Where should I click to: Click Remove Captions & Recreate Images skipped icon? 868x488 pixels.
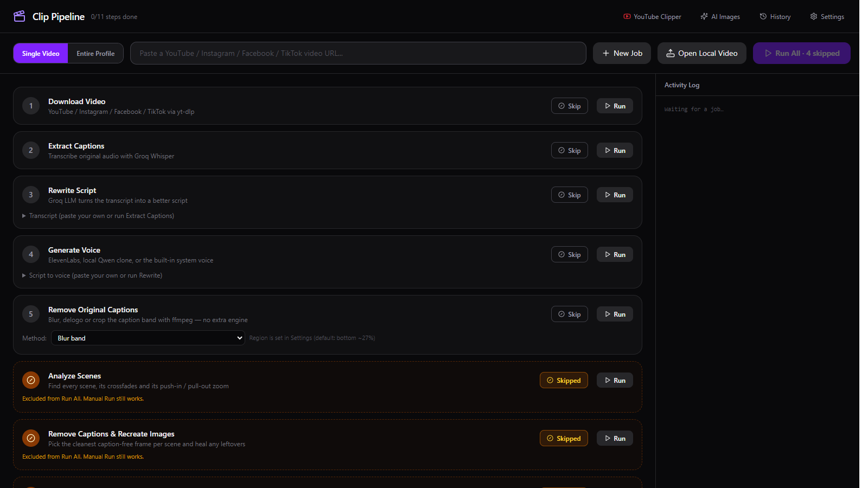pyautogui.click(x=31, y=438)
